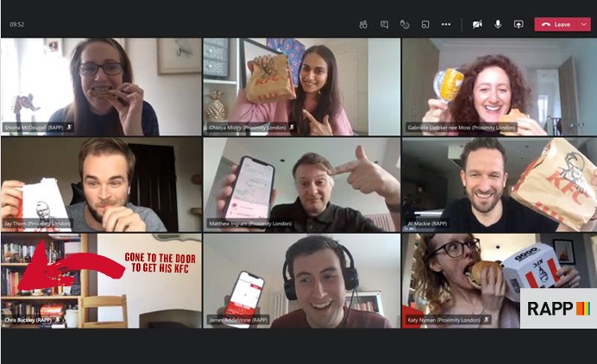This screenshot has height=364, width=597.
Task: Select James Addlestone's video tile
Action: (x=302, y=281)
